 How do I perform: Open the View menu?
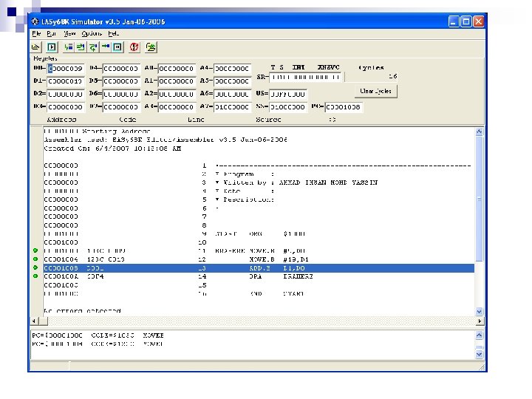point(69,34)
